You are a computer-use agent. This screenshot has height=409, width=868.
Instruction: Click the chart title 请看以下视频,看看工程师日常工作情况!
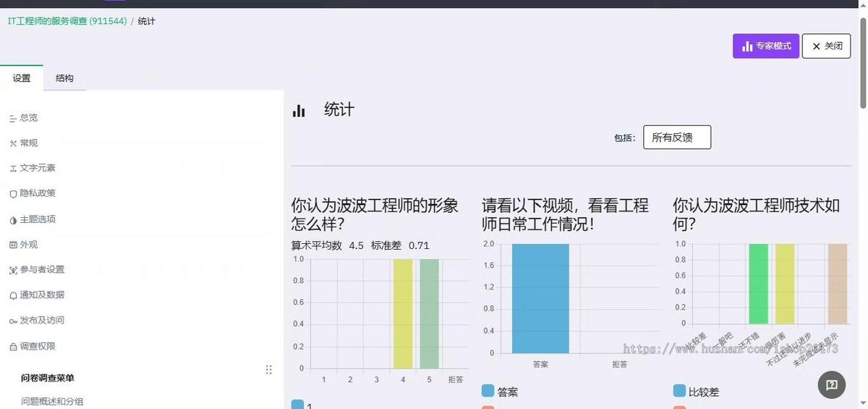pyautogui.click(x=565, y=214)
